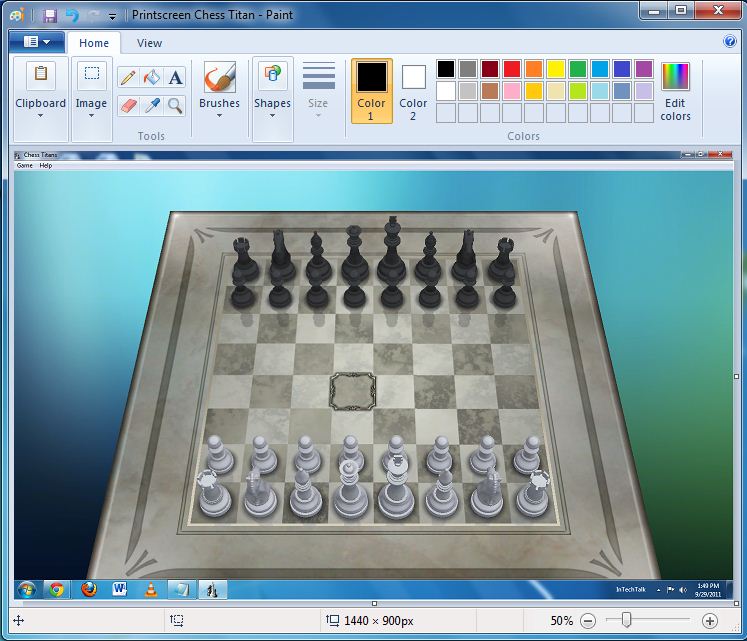Expand the Image group dropdown arrow
Image resolution: width=747 pixels, height=641 pixels.
91,116
